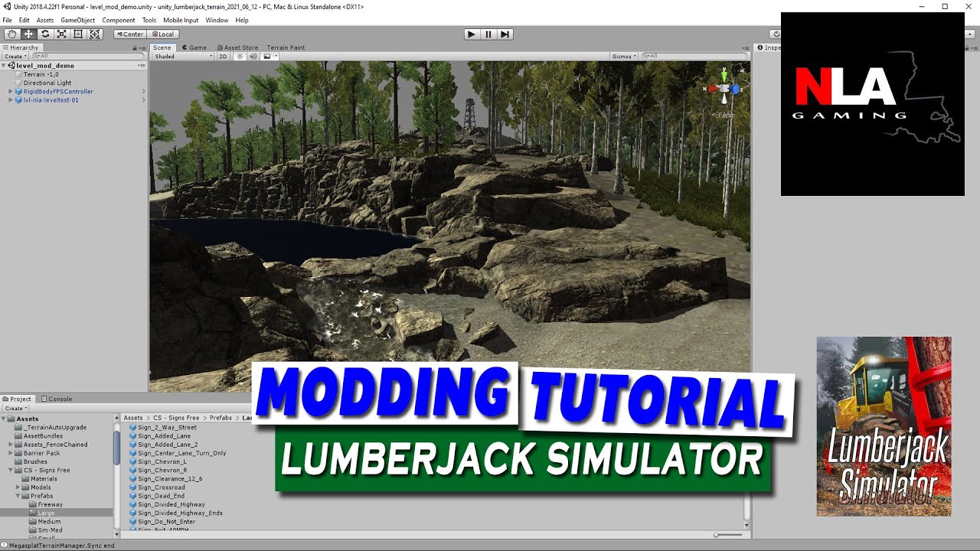Step forward one frame
980x551 pixels.
(505, 34)
